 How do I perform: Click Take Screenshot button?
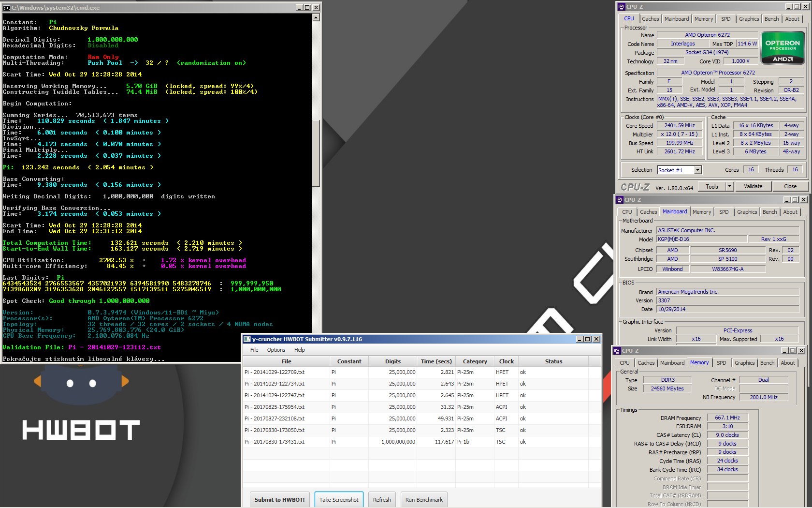coord(339,500)
